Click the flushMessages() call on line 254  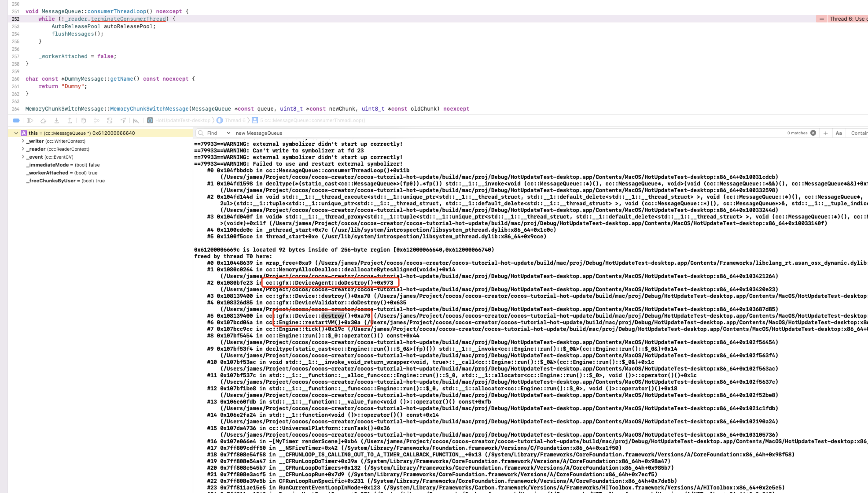[x=77, y=34]
